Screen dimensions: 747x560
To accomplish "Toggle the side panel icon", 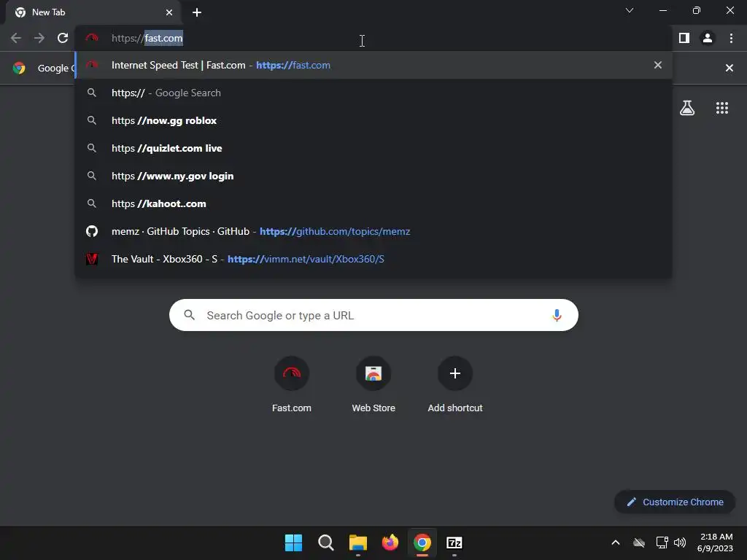I will tap(684, 38).
